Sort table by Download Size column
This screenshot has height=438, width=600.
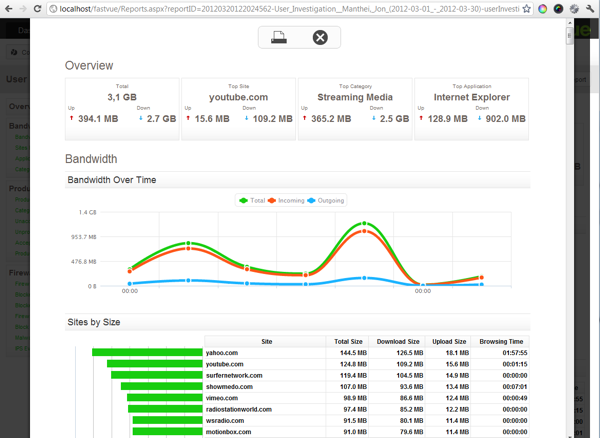coord(397,341)
